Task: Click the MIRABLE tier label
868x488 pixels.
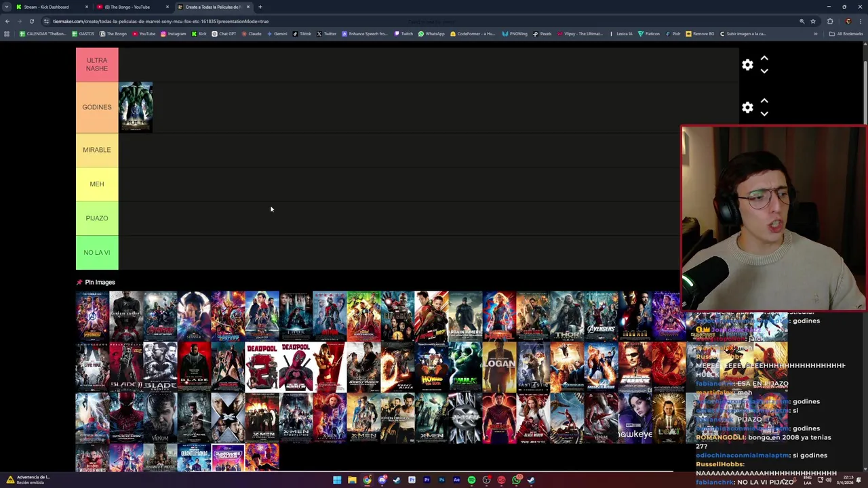Action: pyautogui.click(x=97, y=150)
